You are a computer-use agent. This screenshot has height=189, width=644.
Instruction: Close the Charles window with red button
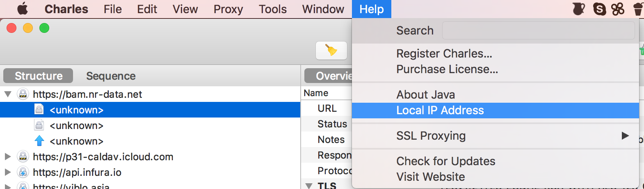pyautogui.click(x=11, y=28)
